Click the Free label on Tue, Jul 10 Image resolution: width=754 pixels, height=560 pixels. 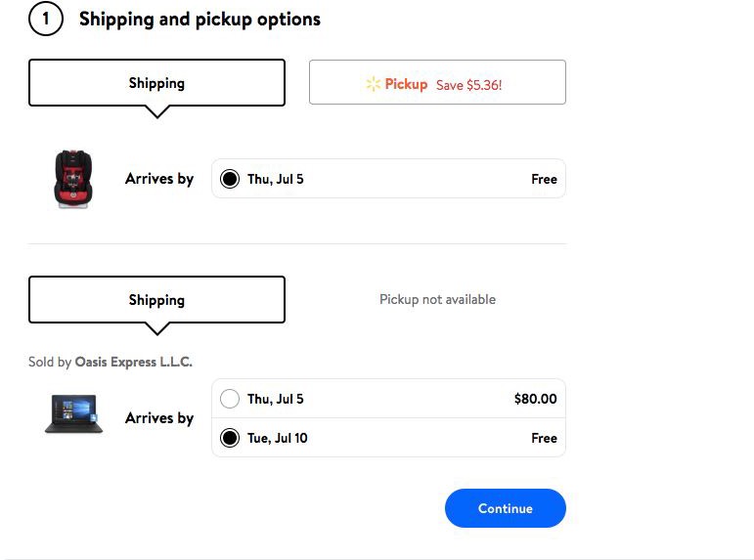(544, 438)
